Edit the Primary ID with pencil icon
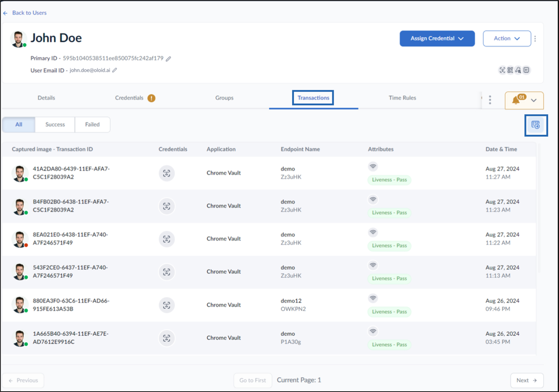Image resolution: width=559 pixels, height=392 pixels. point(168,59)
